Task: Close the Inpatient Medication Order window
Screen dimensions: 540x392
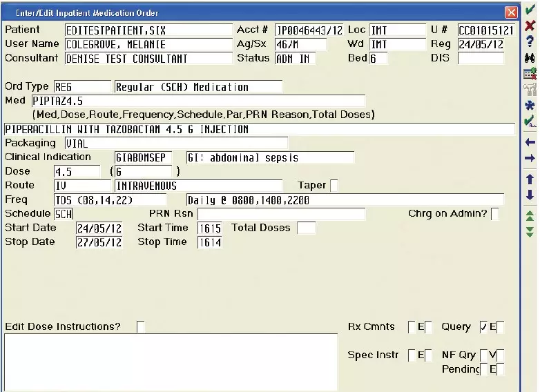Action: click(511, 12)
